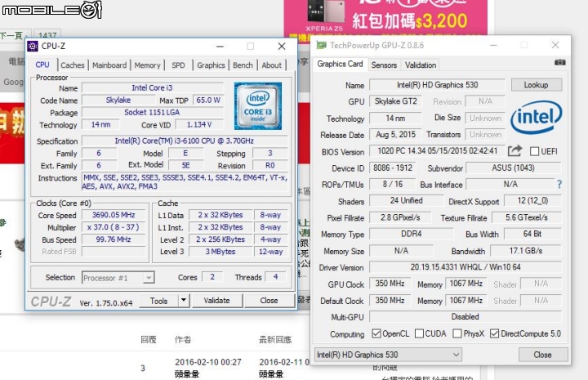Open the Tools button dropdown arrow
Image resolution: width=588 pixels, height=380 pixels.
pyautogui.click(x=184, y=301)
